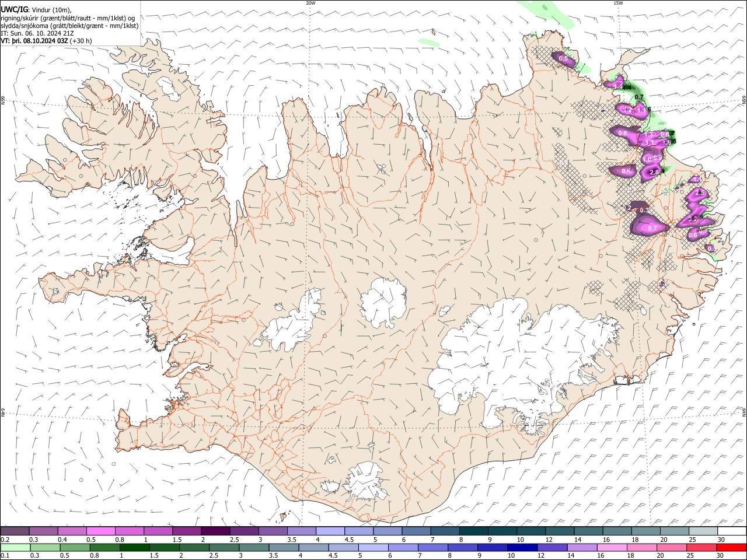Click the 'rigning/skúrir' legend description line
The width and height of the screenshot is (747, 560).
[68, 17]
